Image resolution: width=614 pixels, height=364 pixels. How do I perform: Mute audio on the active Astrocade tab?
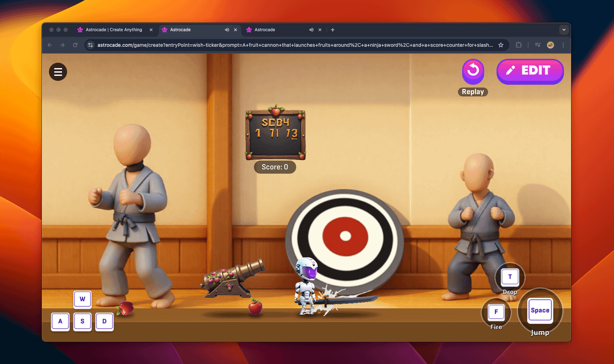point(226,30)
